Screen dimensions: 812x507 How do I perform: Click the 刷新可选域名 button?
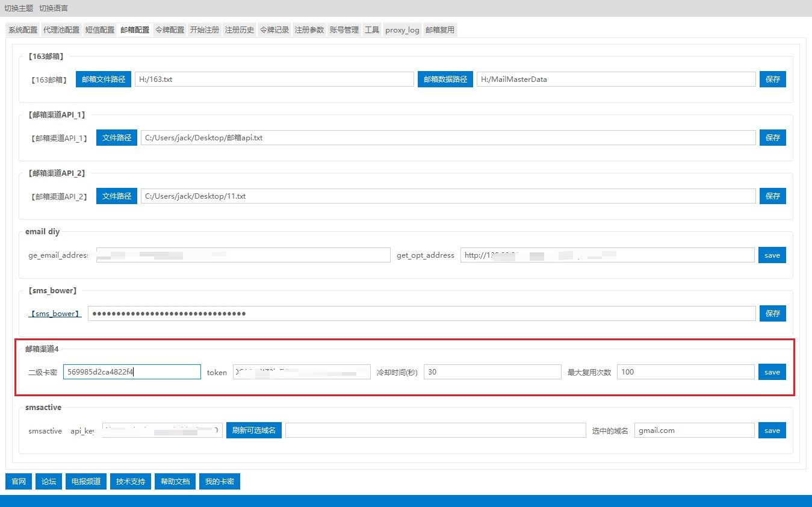(254, 431)
